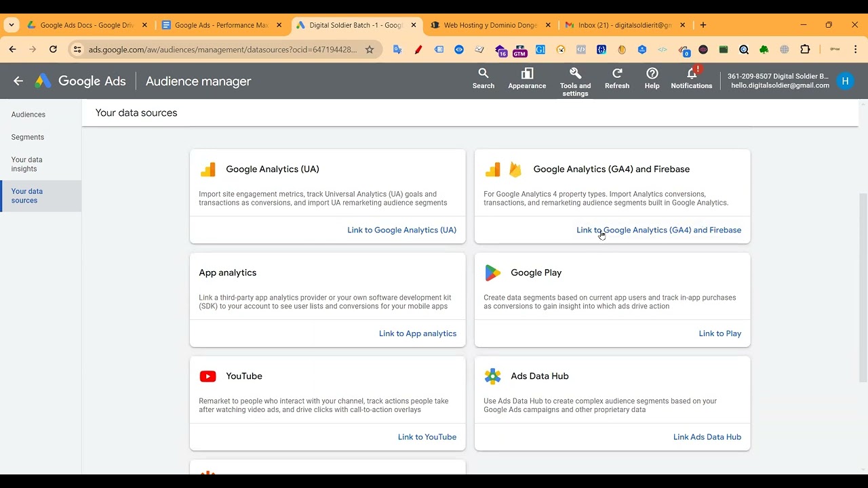Click the page vertical scrollbar
The image size is (868, 488).
click(863, 288)
